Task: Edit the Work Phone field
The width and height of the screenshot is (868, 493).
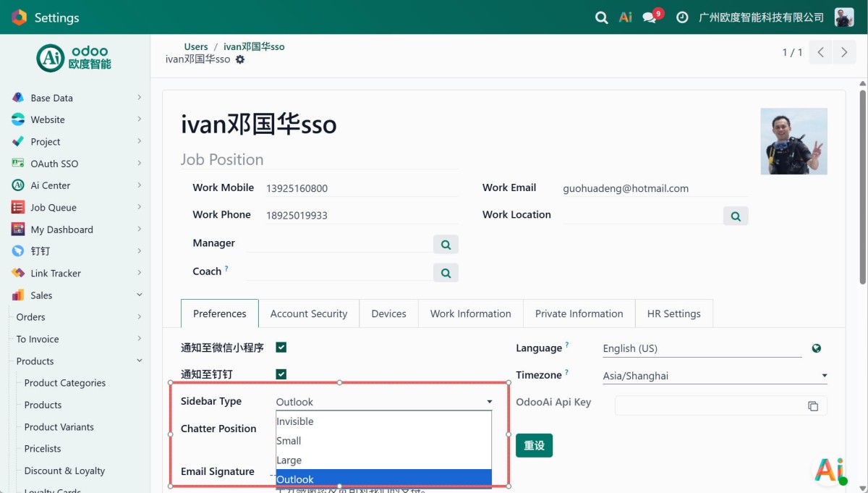Action: 362,215
